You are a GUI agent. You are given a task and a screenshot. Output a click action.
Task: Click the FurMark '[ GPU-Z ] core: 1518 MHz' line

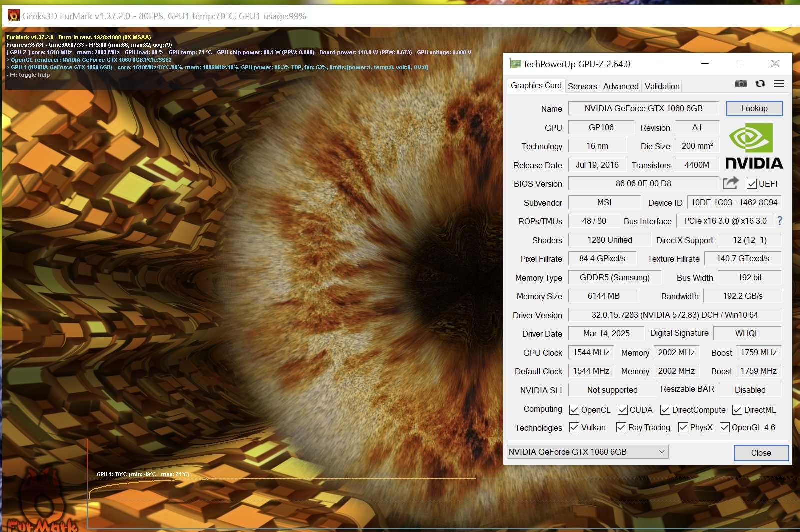point(239,52)
